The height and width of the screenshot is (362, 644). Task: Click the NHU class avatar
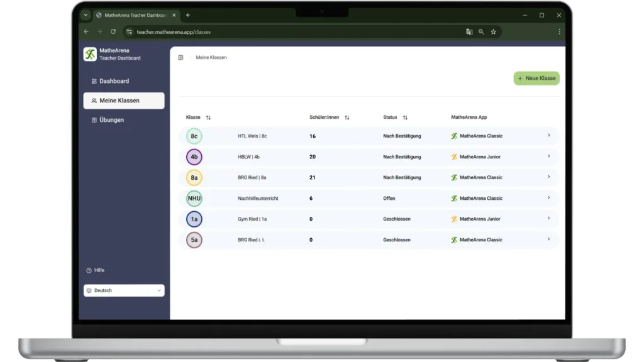[x=194, y=199]
